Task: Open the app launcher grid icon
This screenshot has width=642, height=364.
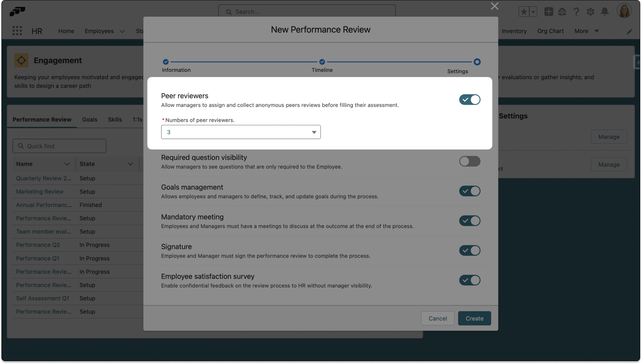Action: 17,31
